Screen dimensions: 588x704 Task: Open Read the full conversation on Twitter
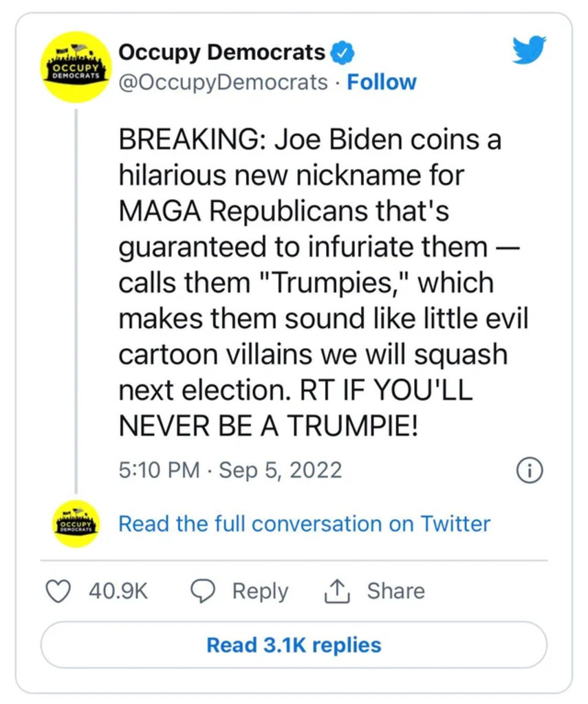click(x=305, y=524)
